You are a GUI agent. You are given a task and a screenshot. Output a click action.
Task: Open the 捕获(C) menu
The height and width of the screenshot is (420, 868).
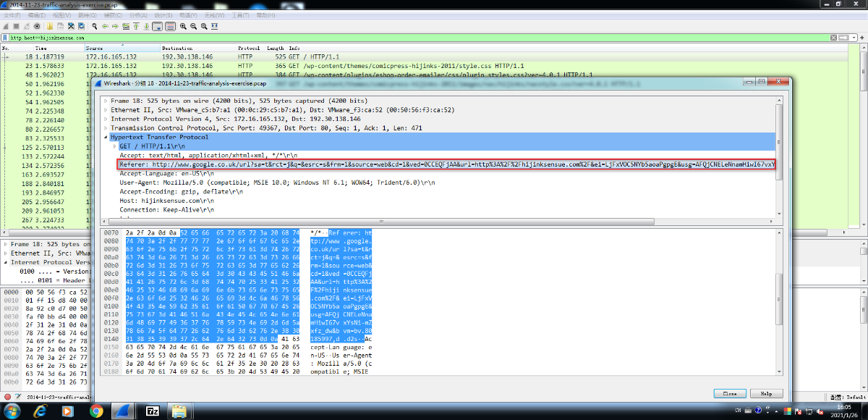point(112,15)
